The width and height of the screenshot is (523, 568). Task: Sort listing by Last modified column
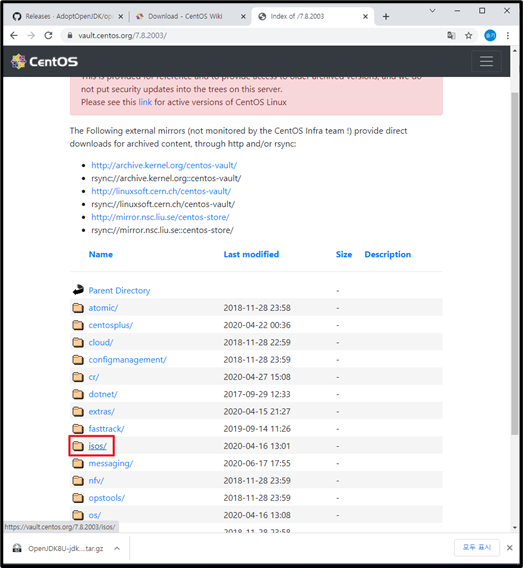[x=251, y=254]
